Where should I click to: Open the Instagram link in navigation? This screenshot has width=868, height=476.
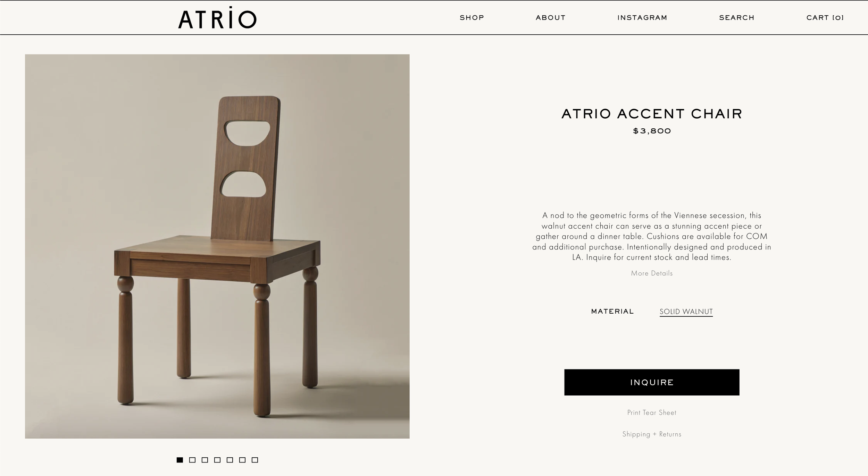coord(642,18)
